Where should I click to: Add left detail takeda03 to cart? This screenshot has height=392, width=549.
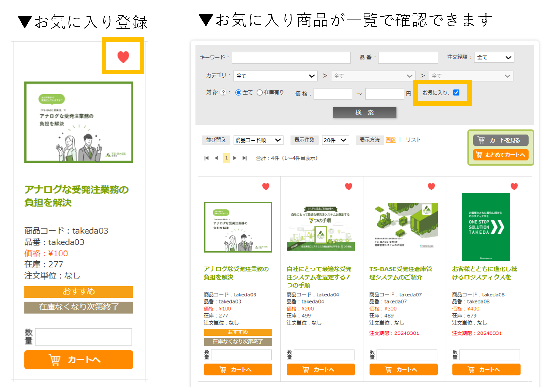coord(79,359)
